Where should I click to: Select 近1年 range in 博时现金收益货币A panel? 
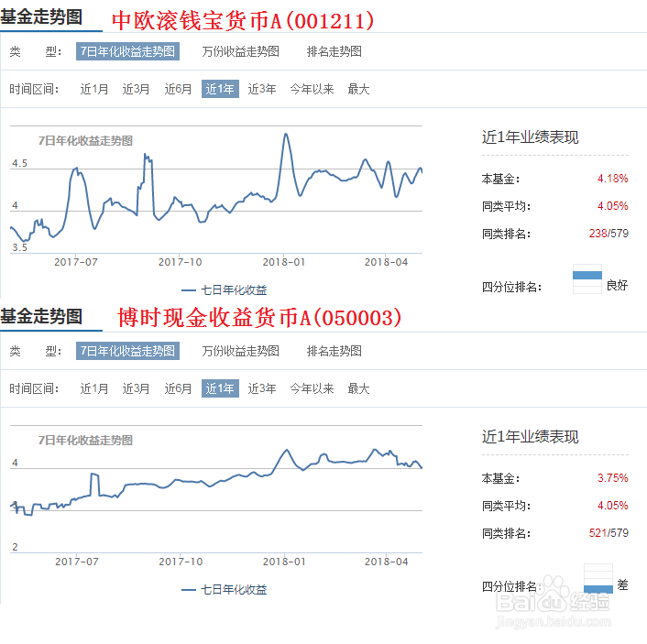coord(220,388)
